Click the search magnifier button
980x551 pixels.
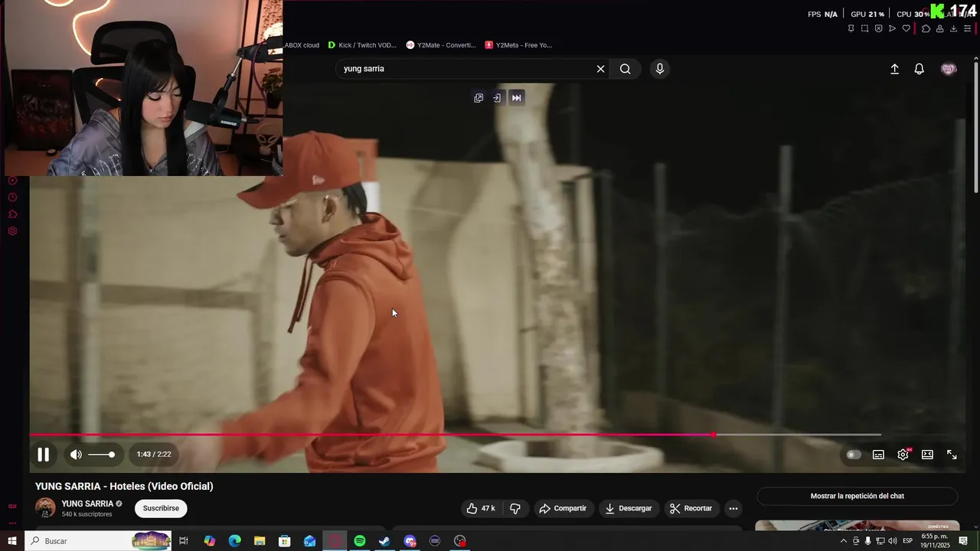pyautogui.click(x=626, y=69)
